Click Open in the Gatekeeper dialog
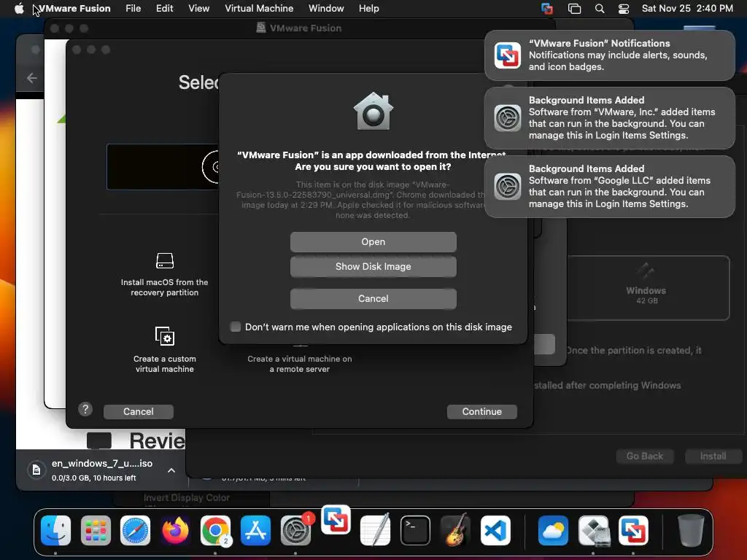This screenshot has height=560, width=747. (x=373, y=242)
